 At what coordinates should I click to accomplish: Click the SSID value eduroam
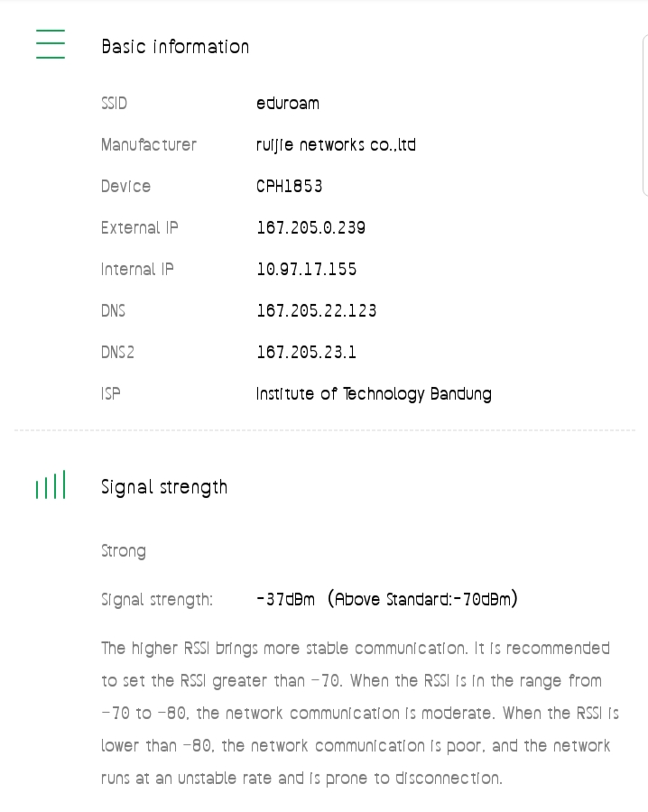[x=288, y=104]
